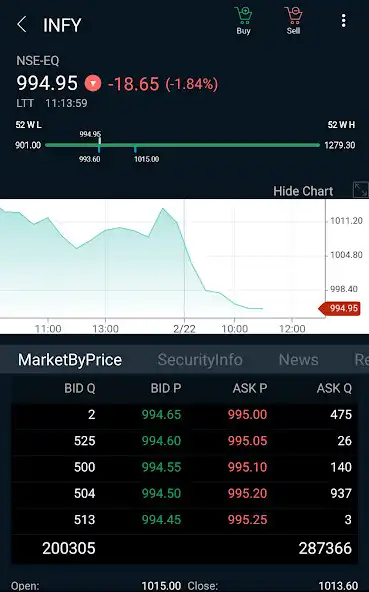Click the 2/22 date on chart axis

pyautogui.click(x=184, y=328)
